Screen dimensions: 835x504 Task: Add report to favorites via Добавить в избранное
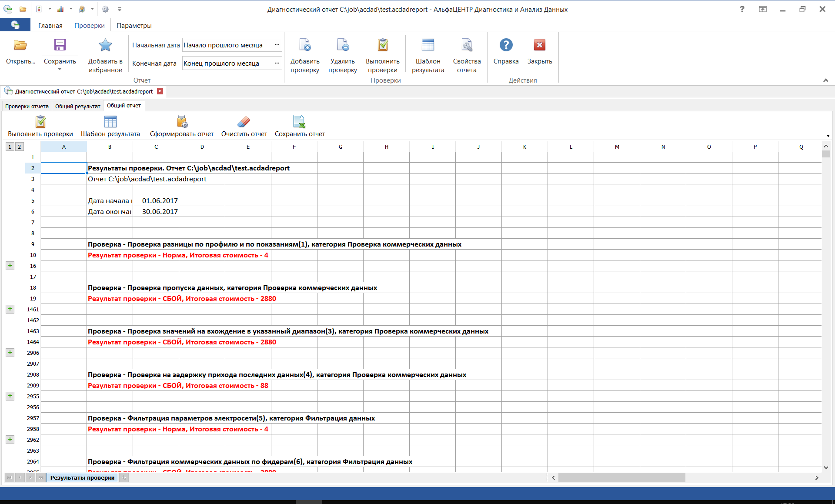[x=105, y=54]
